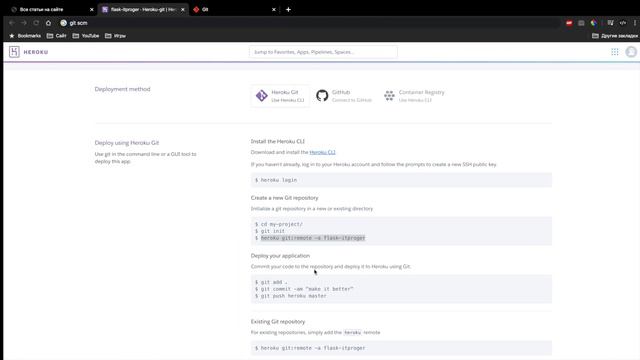The image size is (640, 360).
Task: Click the '$ heroku login' code line
Action: click(276, 180)
